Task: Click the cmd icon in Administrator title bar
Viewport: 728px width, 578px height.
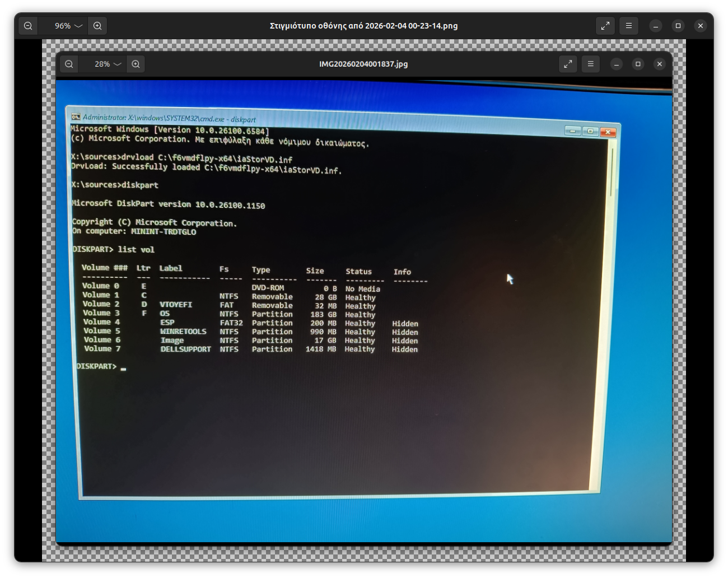Action: [76, 116]
